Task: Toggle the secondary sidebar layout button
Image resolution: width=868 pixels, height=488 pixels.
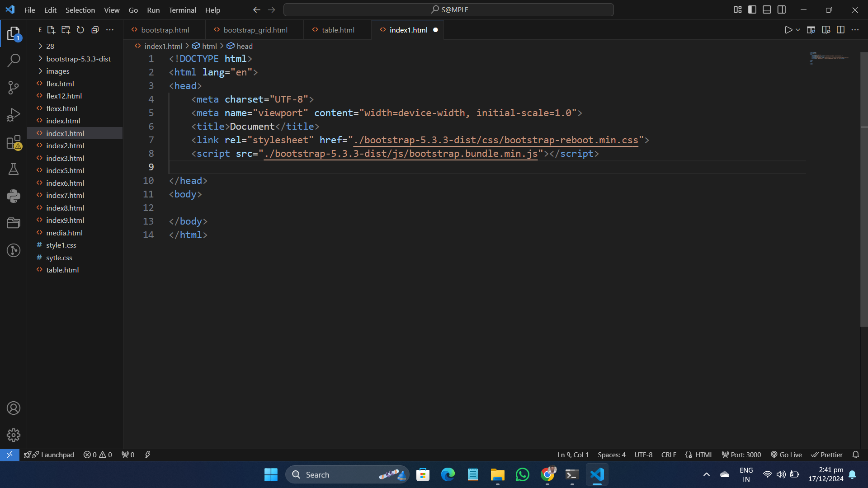Action: [782, 9]
